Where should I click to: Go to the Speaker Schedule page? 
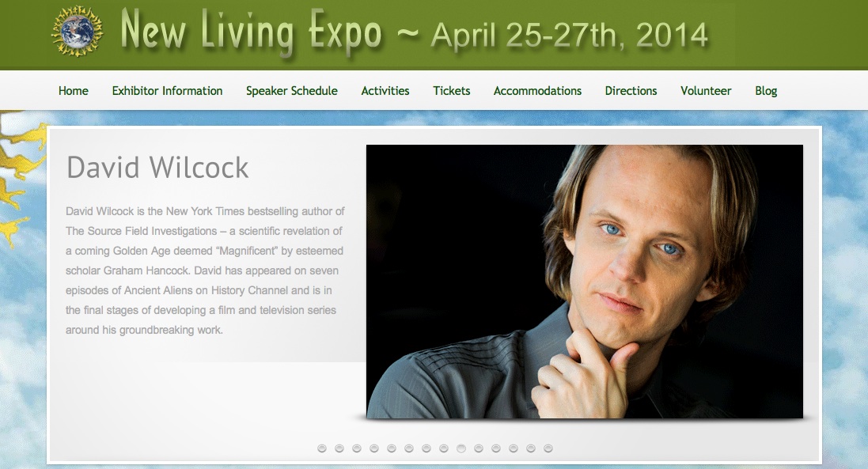[x=292, y=91]
